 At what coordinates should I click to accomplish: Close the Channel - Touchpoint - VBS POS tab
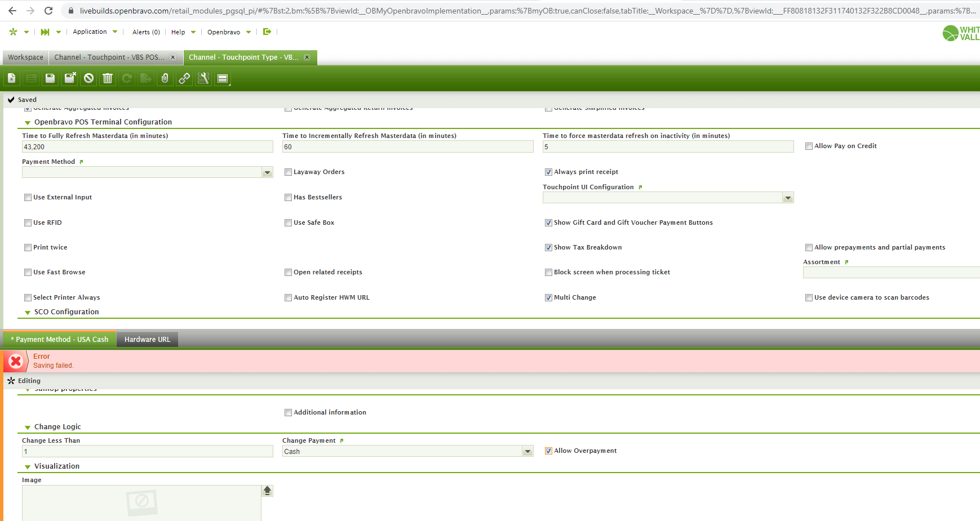tap(173, 57)
